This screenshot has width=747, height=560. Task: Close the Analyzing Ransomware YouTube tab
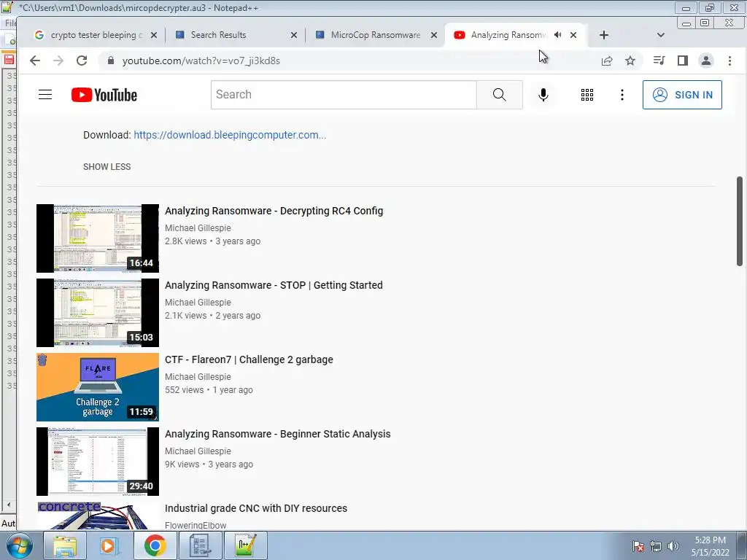tap(573, 35)
